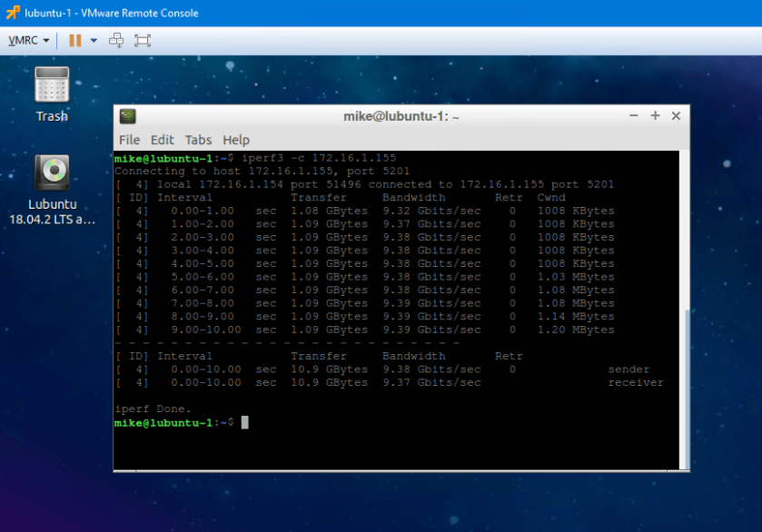762x532 pixels.
Task: Open the Tabs menu in terminal
Action: point(198,140)
